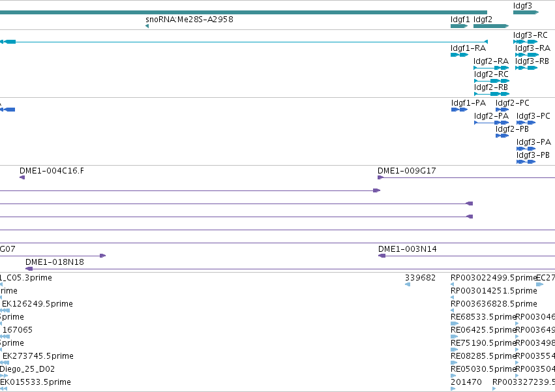Select the Idgf3-PC protein feature
This screenshot has width=555, height=392.
pos(526,123)
